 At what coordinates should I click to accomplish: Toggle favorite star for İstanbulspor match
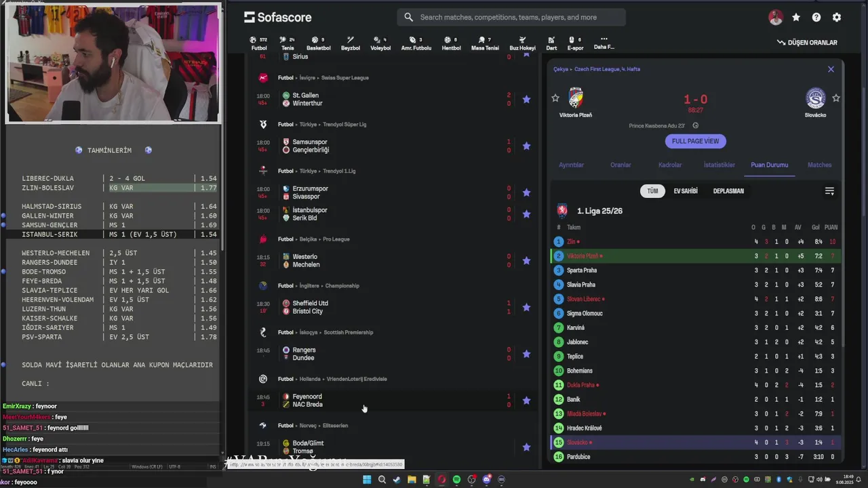click(526, 213)
